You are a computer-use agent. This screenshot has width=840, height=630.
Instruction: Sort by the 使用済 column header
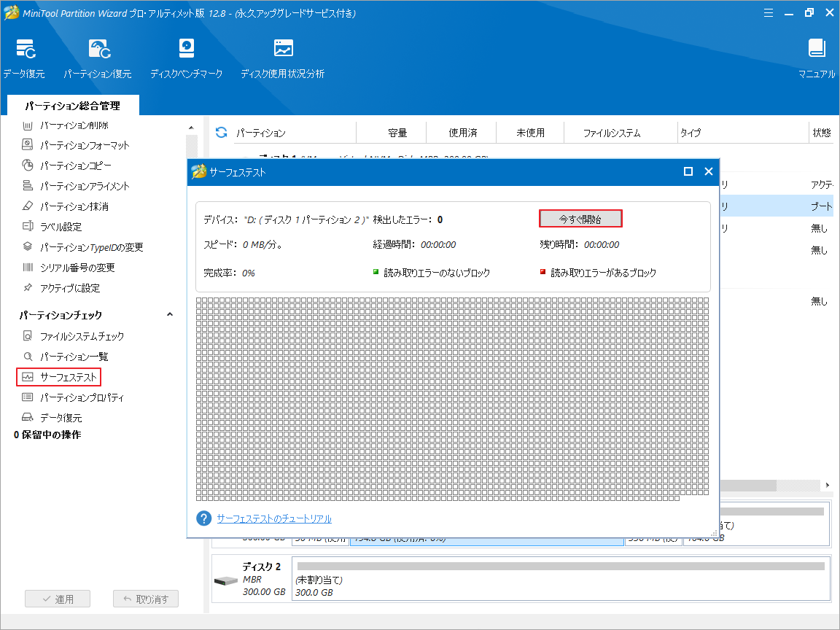pos(463,133)
